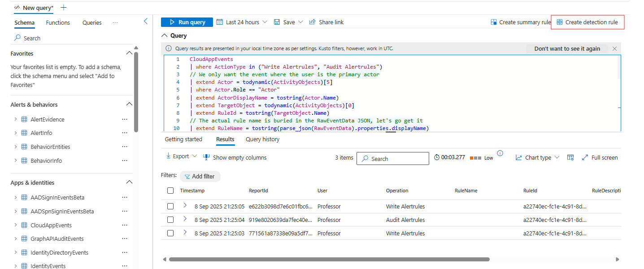
Task: Toggle the select-all checkbox in results header
Action: tap(170, 191)
